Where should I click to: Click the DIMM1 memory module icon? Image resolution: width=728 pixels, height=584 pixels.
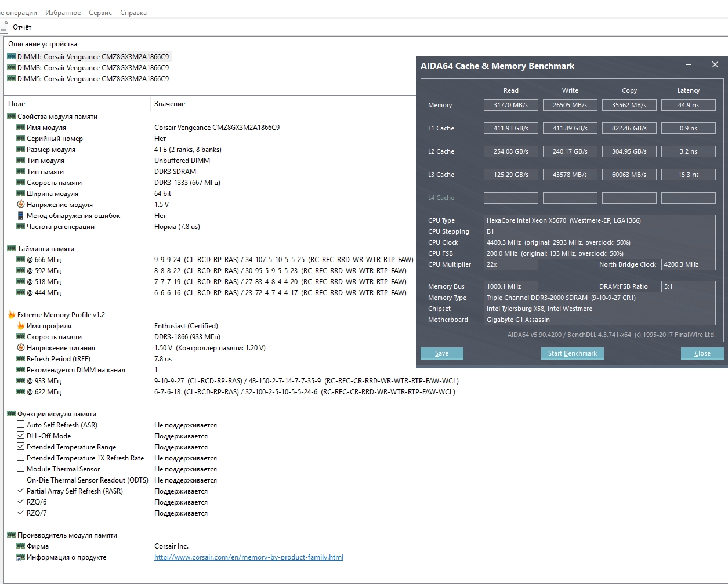[11, 57]
